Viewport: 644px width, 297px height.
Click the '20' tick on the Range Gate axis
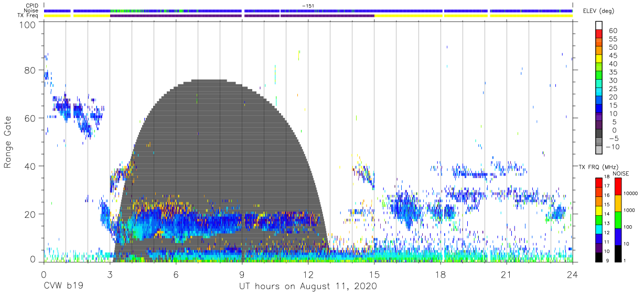(29, 214)
